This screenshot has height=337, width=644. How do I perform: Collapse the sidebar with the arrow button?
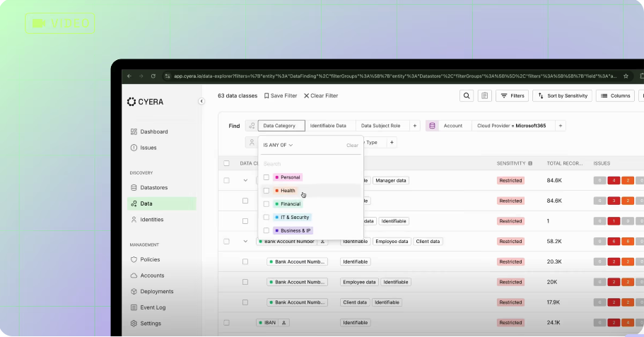tap(201, 101)
